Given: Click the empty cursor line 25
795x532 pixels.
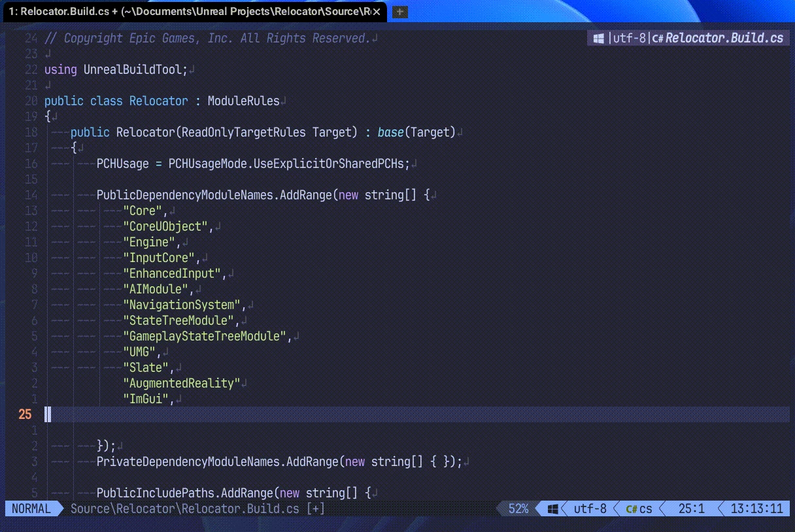Looking at the screenshot, I should (417, 414).
